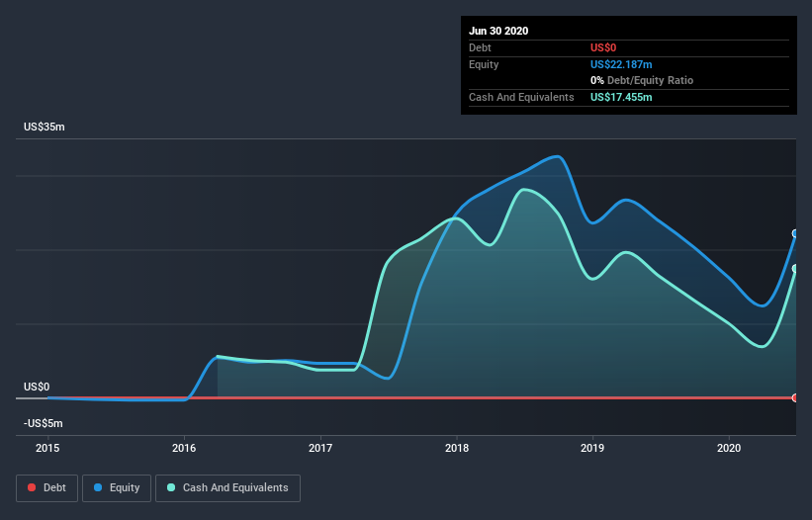Screen dimensions: 812x520
Task: Click the US$35m axis label
Action: point(45,127)
